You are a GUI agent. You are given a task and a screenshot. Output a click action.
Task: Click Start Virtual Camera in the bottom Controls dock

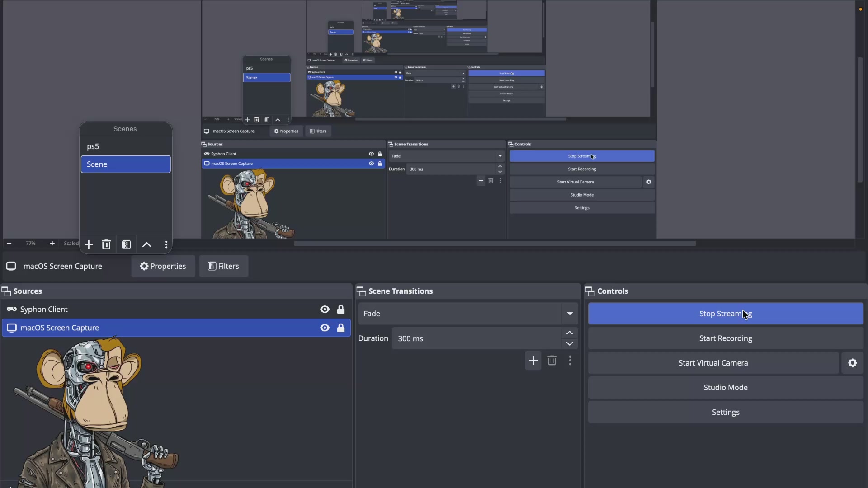[713, 363]
